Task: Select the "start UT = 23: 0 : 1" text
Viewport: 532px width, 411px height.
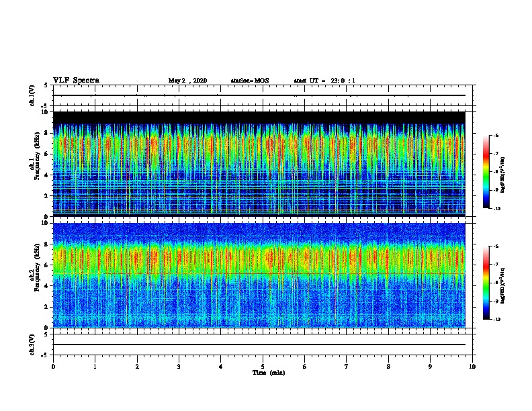Action: [x=324, y=81]
